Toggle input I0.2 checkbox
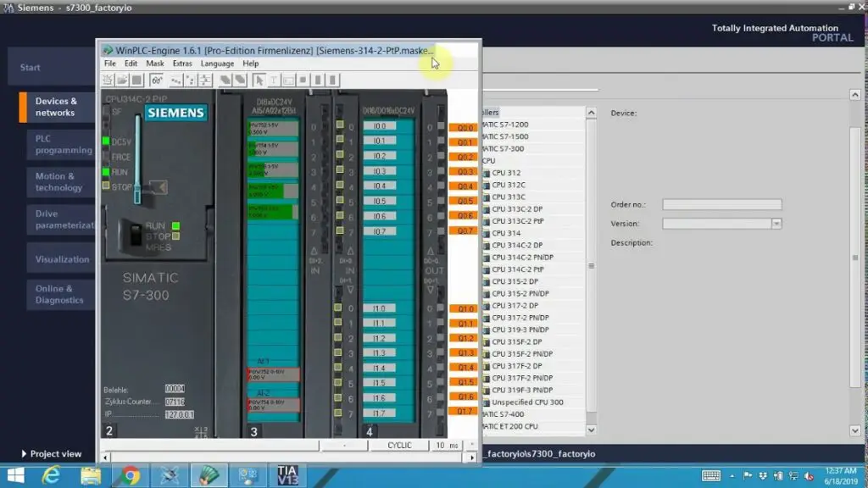The height and width of the screenshot is (488, 868). coord(340,156)
